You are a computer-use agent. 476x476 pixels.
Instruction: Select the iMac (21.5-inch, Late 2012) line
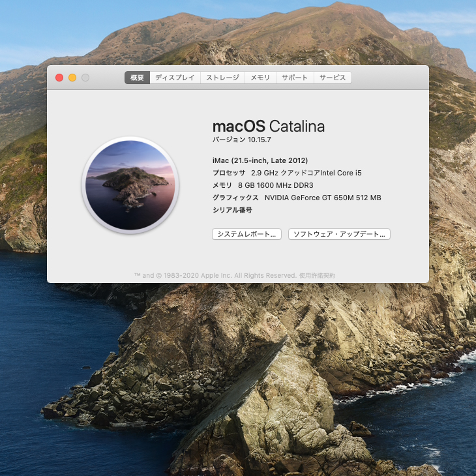pyautogui.click(x=260, y=160)
